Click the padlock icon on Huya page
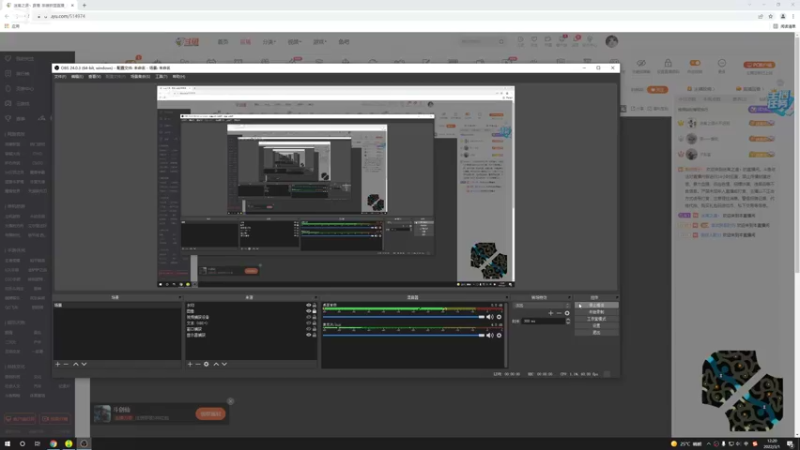This screenshot has height=450, width=800. point(668,63)
